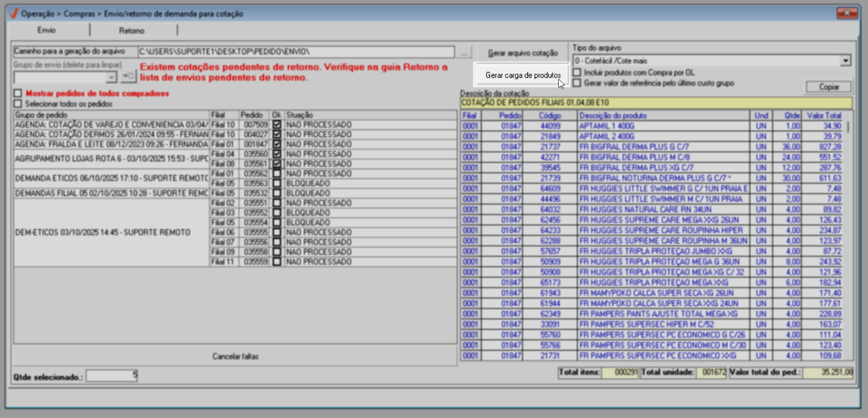This screenshot has height=418, width=868.
Task: Enable Gerar valor de referência pelo último custo
Action: coord(577,83)
